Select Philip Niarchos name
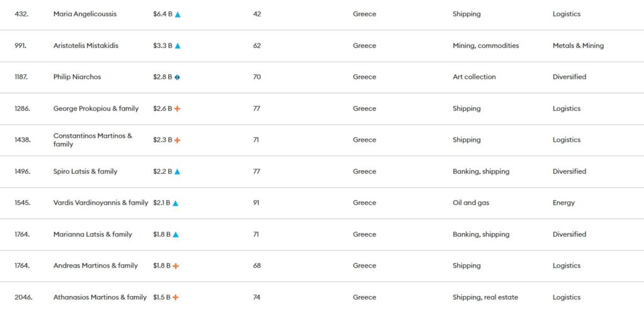Screen dimensions: 644x311 point(77,77)
